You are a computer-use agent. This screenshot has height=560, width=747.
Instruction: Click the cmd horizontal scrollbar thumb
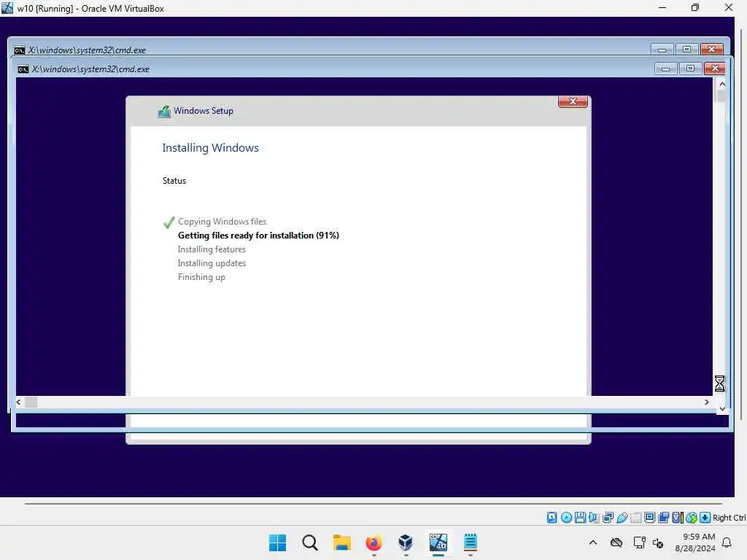coord(31,402)
